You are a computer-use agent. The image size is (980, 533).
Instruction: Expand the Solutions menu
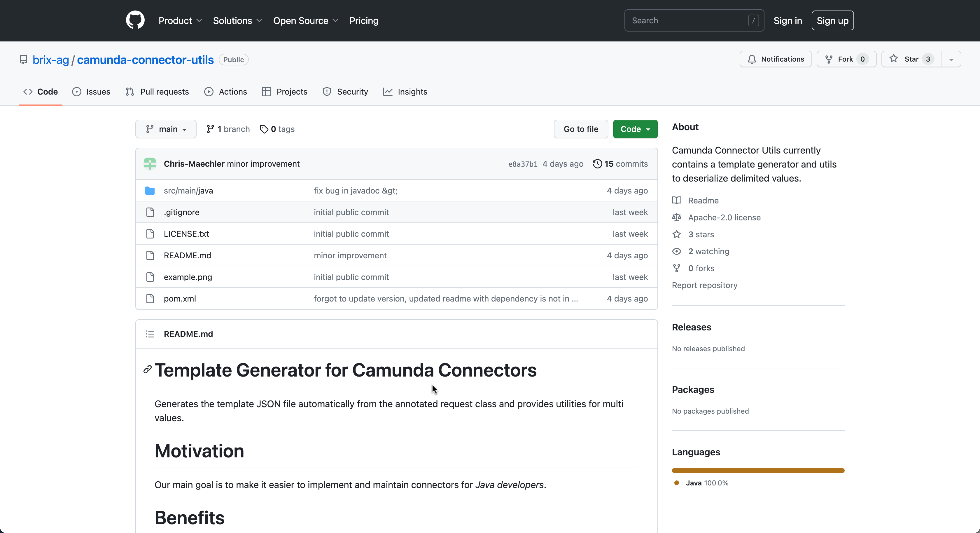[237, 20]
